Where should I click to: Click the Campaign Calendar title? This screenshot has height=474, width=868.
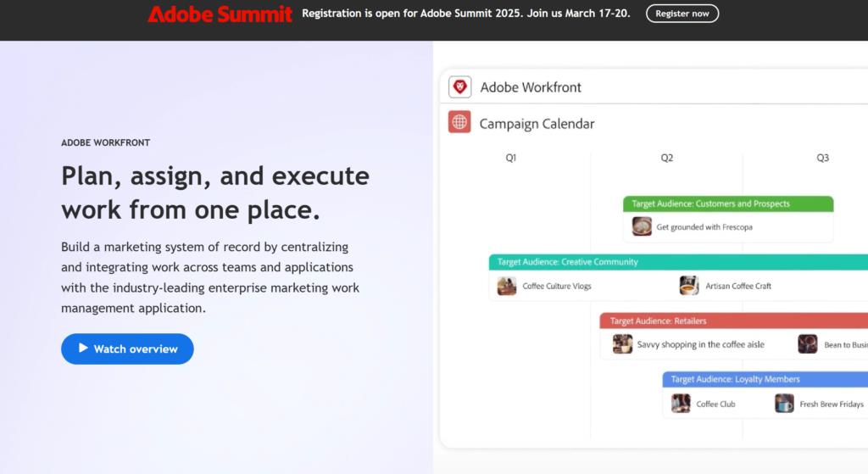[537, 124]
